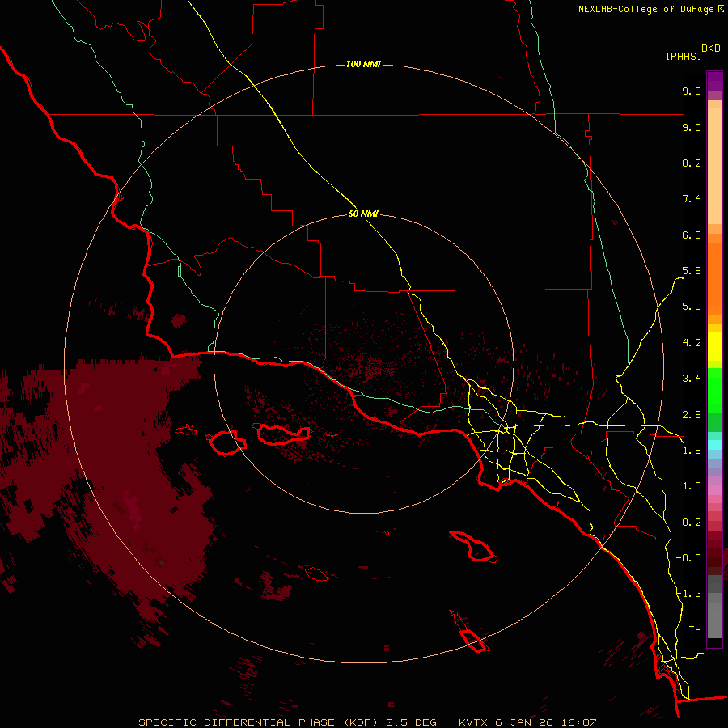Click the 5.8 scale value
The height and width of the screenshot is (728, 728).
pos(692,271)
